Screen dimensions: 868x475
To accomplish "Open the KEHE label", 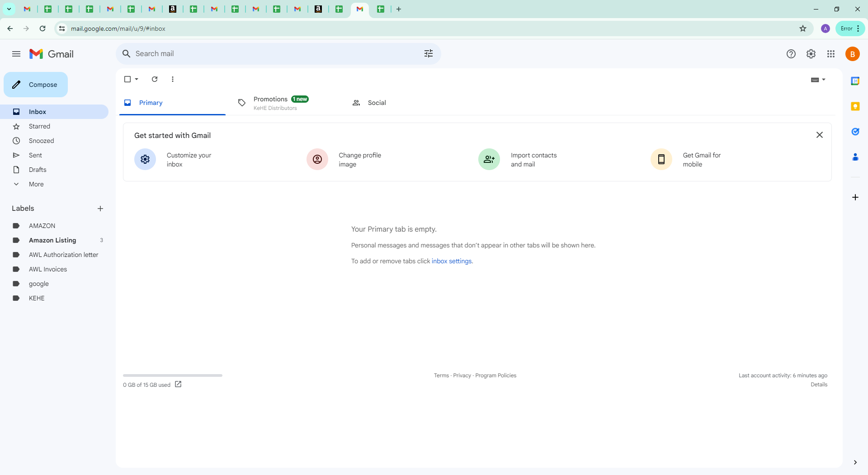I will 54,298.
